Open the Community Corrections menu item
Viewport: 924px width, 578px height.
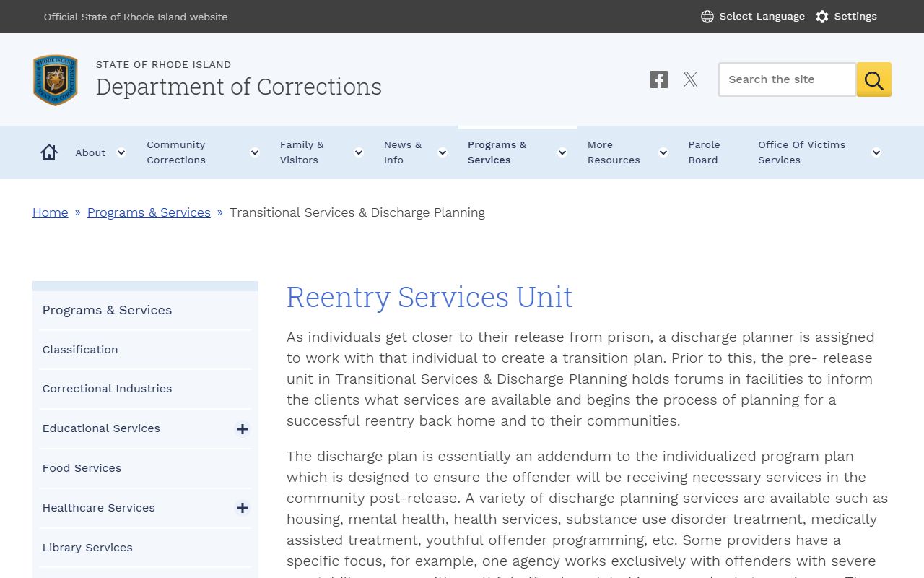[176, 152]
